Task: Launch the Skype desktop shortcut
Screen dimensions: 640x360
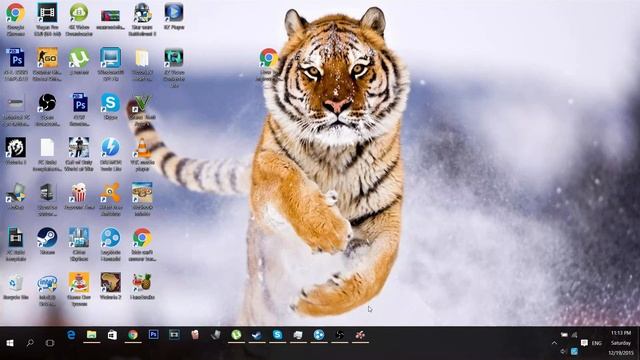Action: [111, 107]
